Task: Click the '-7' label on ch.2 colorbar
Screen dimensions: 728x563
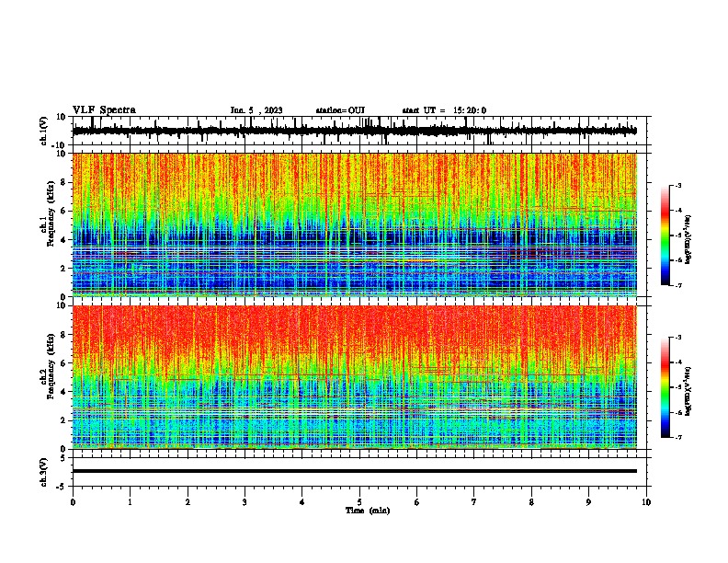Action: tap(677, 438)
